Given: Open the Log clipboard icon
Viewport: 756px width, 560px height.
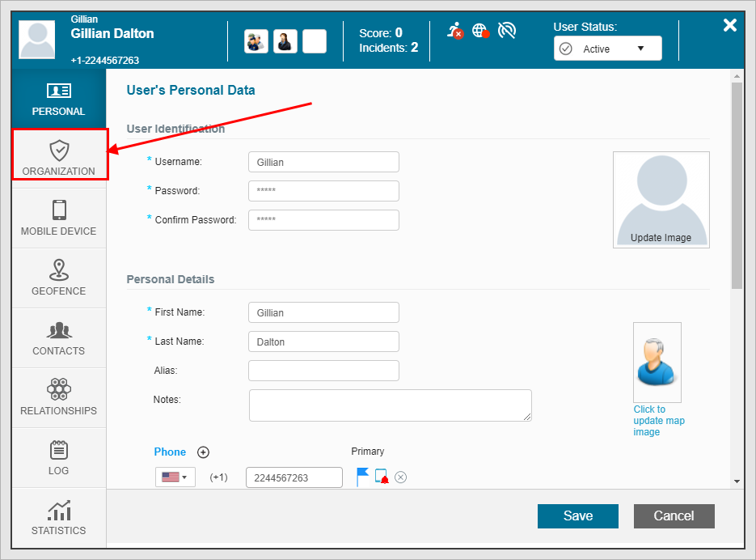Looking at the screenshot, I should click(58, 450).
